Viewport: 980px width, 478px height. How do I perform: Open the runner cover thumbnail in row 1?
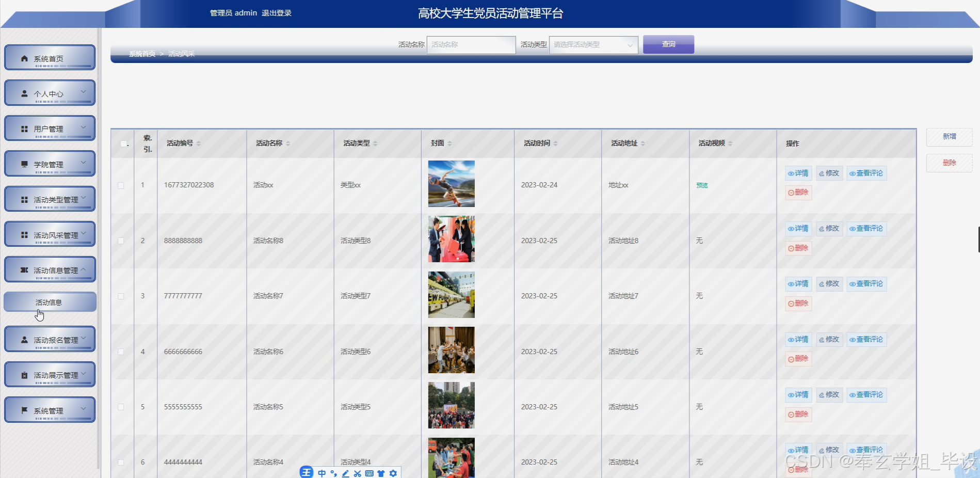pyautogui.click(x=451, y=184)
